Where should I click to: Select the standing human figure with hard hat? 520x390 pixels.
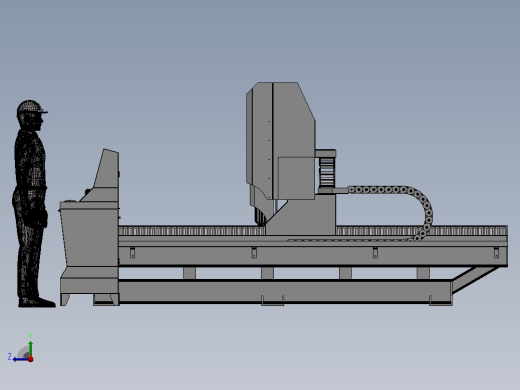point(32,203)
